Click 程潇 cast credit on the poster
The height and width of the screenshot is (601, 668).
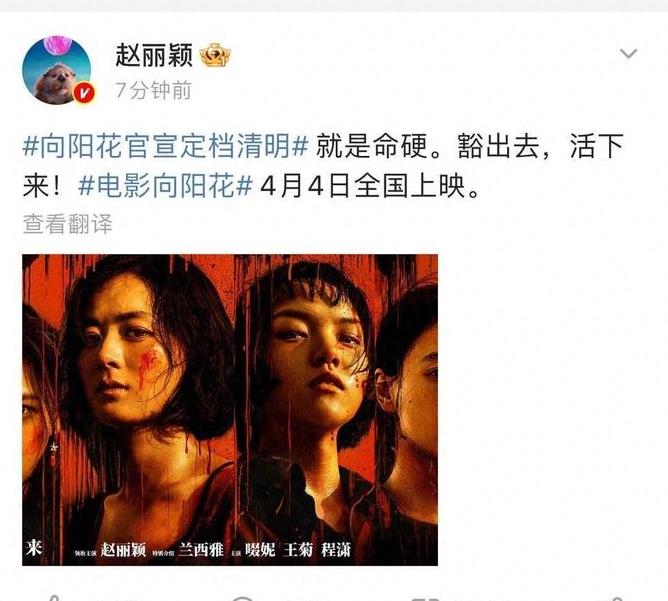point(336,550)
